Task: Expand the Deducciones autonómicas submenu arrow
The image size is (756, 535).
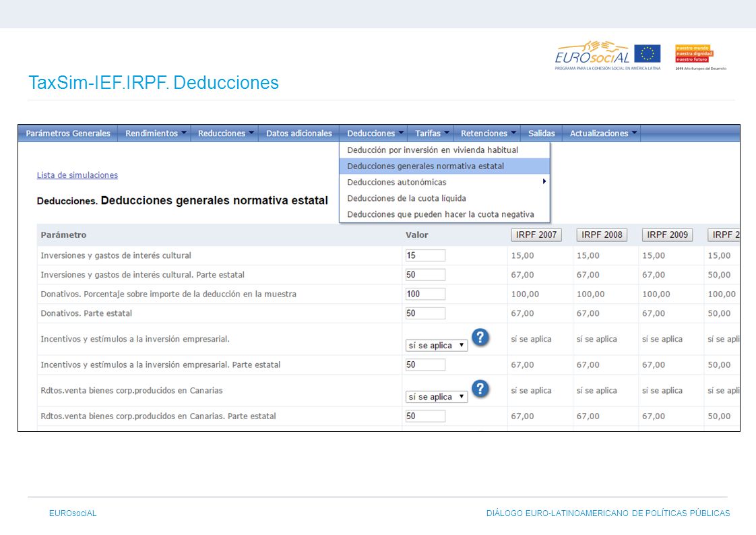Action: pos(544,182)
